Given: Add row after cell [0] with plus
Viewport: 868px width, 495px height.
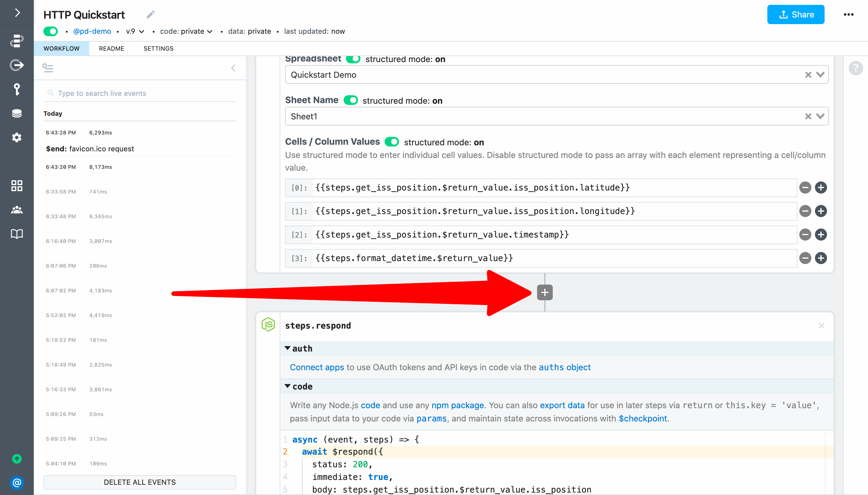Looking at the screenshot, I should (821, 188).
